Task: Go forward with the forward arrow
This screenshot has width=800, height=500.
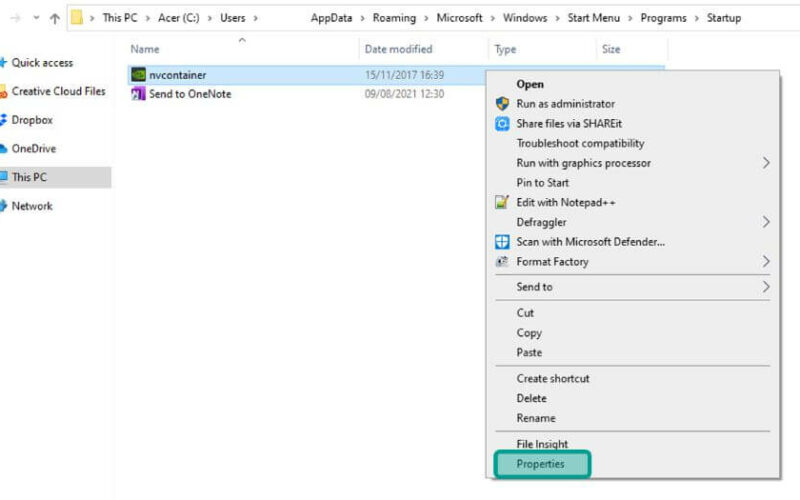Action: tap(16, 18)
